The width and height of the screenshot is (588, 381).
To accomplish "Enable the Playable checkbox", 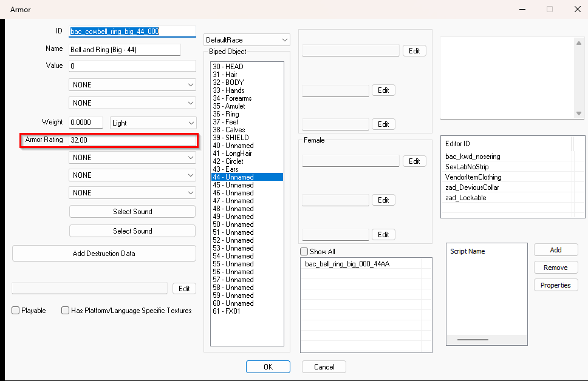I will 15,311.
